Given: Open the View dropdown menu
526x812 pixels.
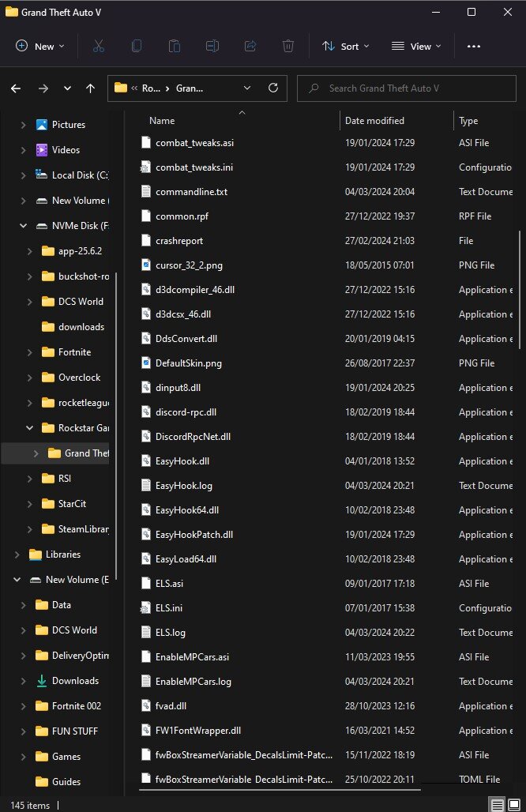Looking at the screenshot, I should (417, 46).
